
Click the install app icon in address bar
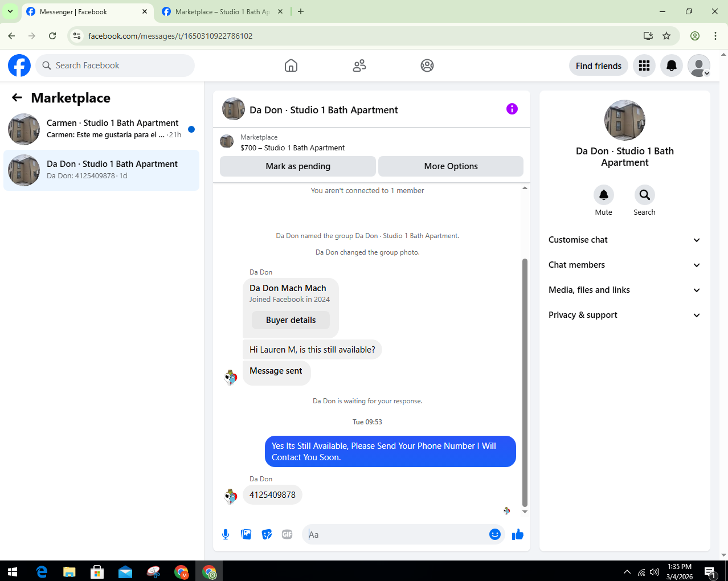coord(648,36)
